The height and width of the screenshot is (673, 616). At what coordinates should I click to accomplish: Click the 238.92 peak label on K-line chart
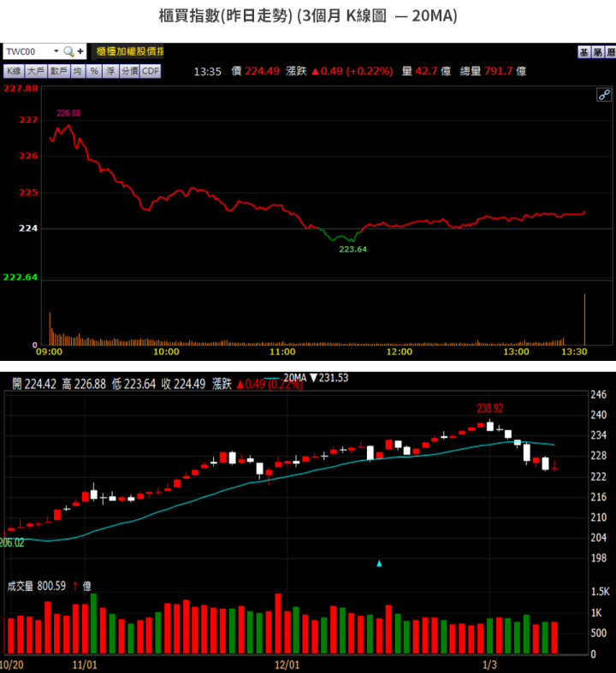(489, 408)
